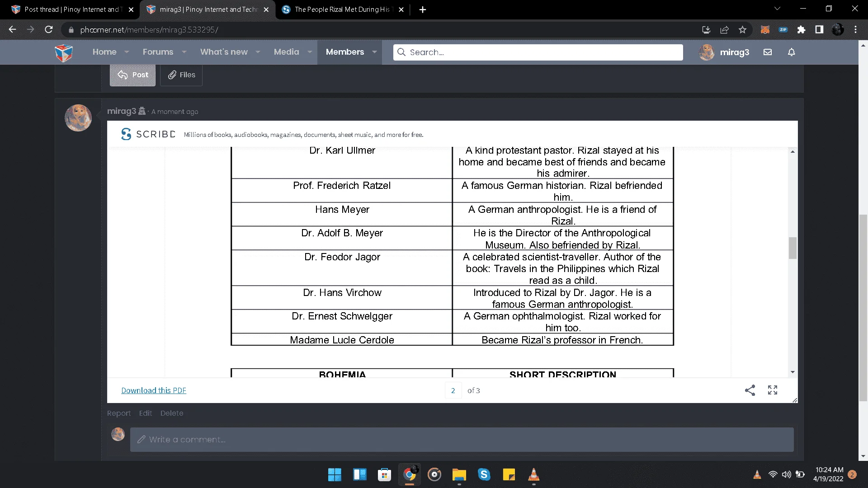868x488 pixels.
Task: Click the Files attachment button
Action: (x=181, y=75)
